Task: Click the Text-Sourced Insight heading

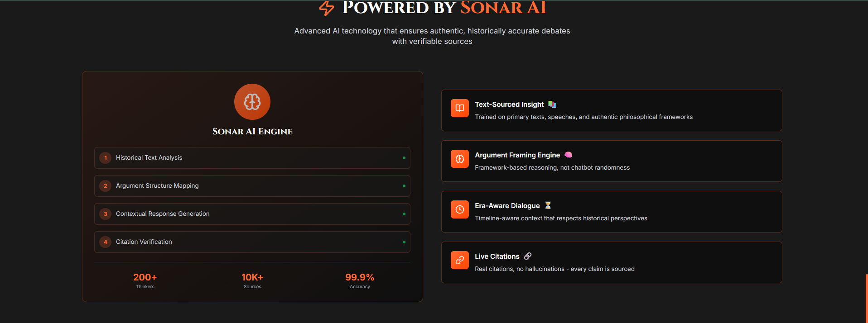Action: pyautogui.click(x=509, y=104)
